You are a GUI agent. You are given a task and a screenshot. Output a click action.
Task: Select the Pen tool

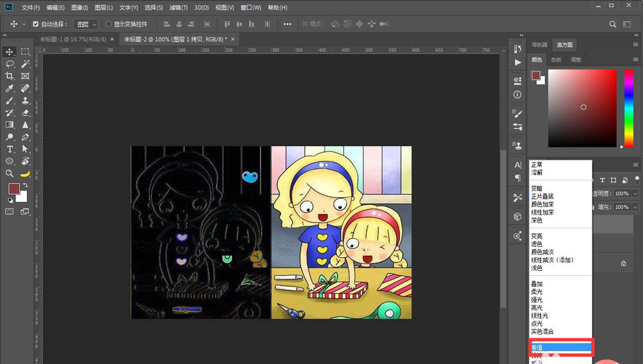(26, 137)
